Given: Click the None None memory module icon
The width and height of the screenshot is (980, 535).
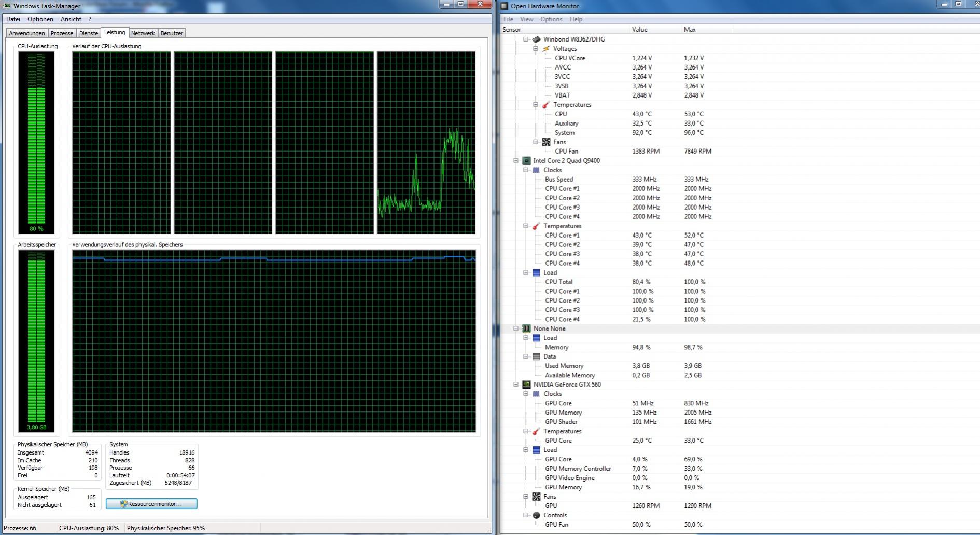Looking at the screenshot, I should click(526, 329).
